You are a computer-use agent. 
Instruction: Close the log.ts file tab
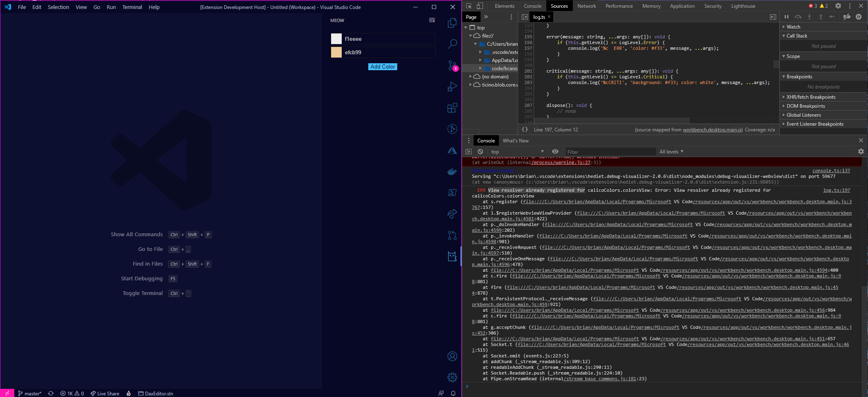pos(549,17)
